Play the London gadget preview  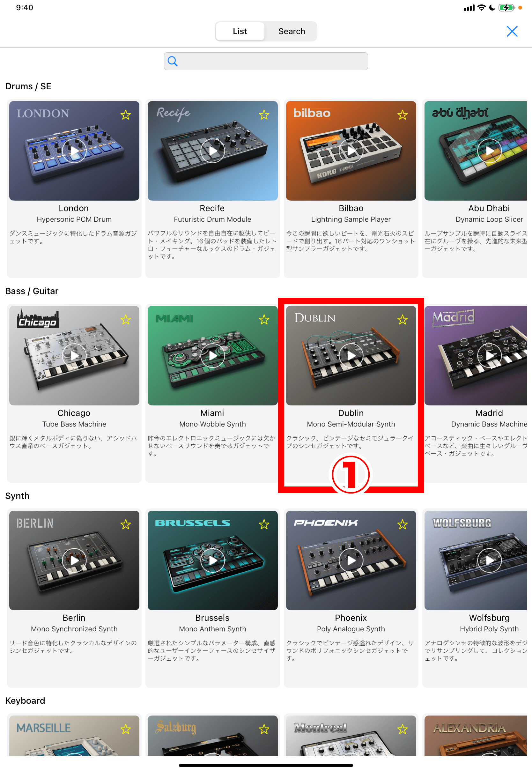coord(74,151)
